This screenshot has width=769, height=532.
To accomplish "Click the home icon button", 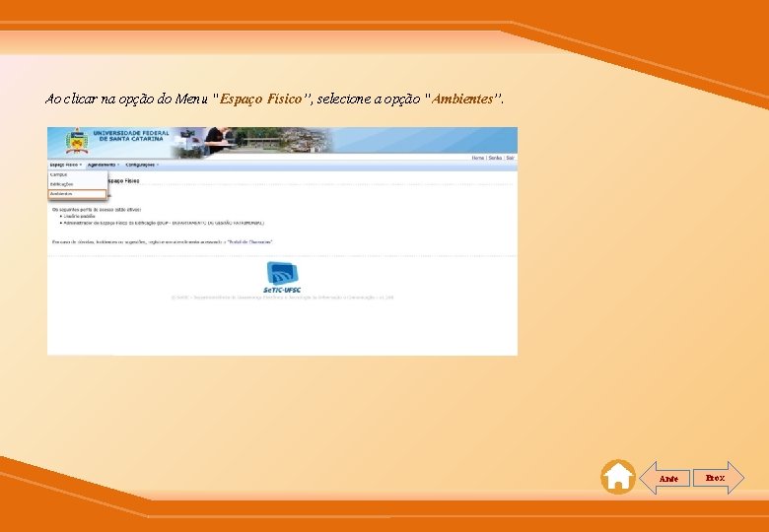I will pyautogui.click(x=618, y=477).
